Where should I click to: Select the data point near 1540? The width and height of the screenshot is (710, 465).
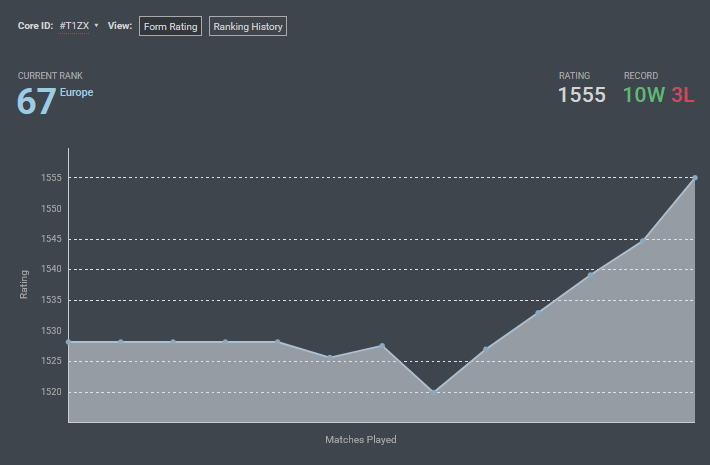590,275
